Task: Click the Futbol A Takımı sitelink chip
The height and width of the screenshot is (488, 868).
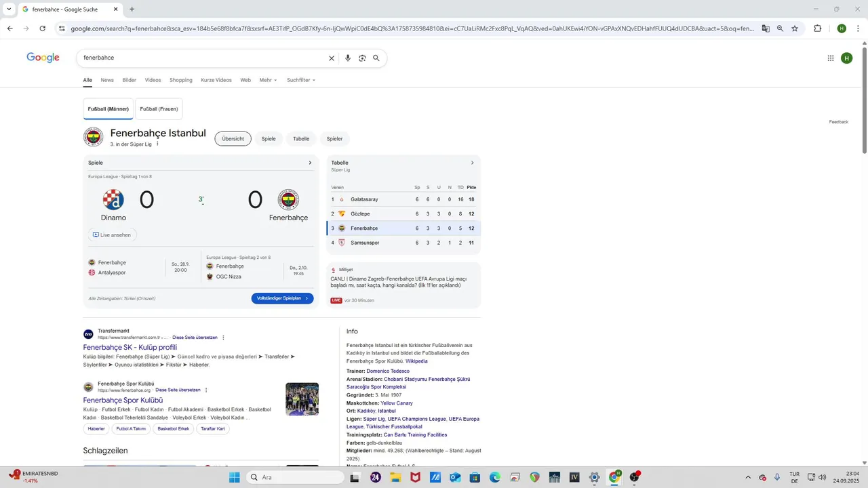Action: pyautogui.click(x=131, y=429)
